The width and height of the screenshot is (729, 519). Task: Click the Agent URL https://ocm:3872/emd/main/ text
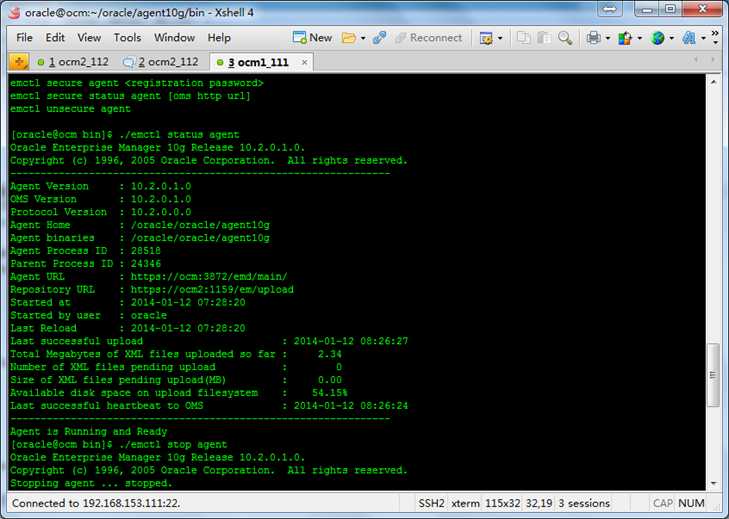tap(209, 277)
